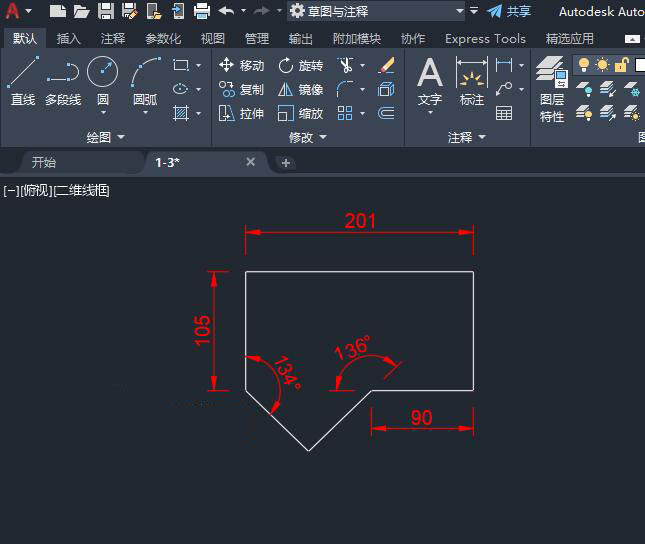Click the [二维线框] visual style control
The width and height of the screenshot is (645, 544).
[x=81, y=191]
